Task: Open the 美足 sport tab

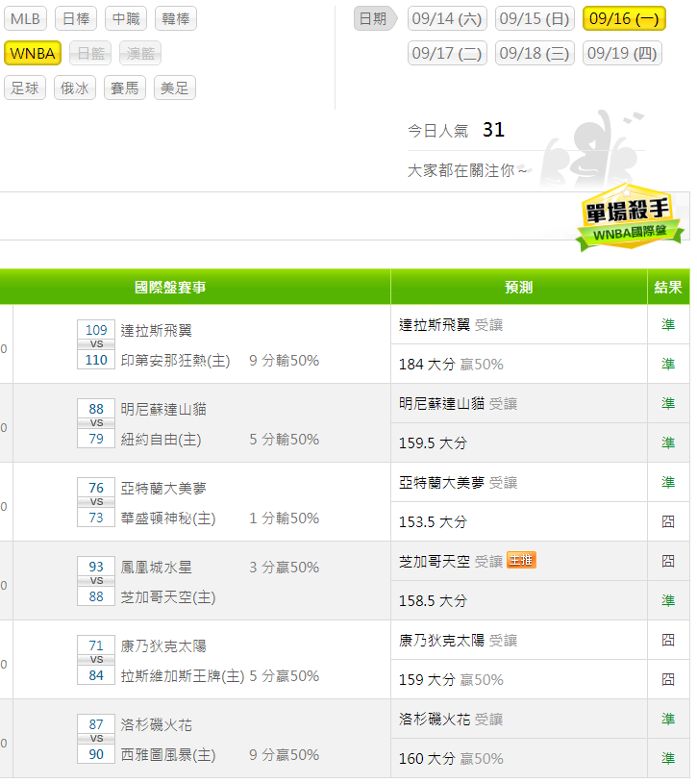Action: [175, 89]
